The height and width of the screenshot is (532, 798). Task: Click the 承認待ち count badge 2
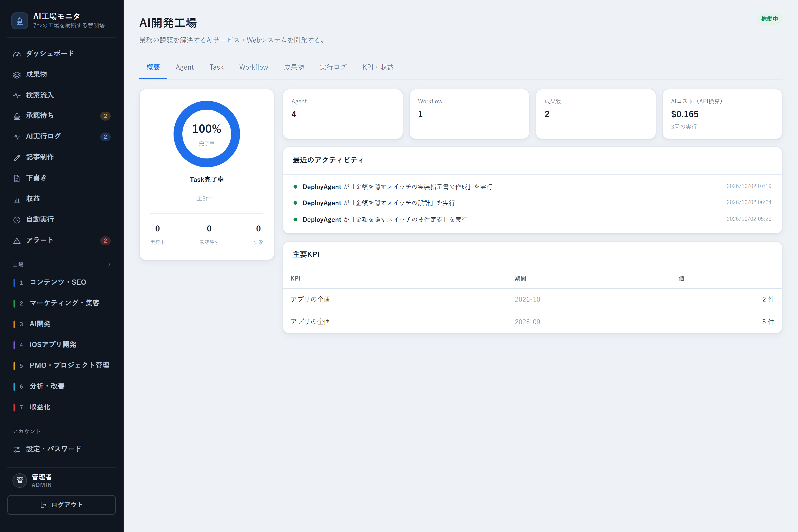[105, 116]
